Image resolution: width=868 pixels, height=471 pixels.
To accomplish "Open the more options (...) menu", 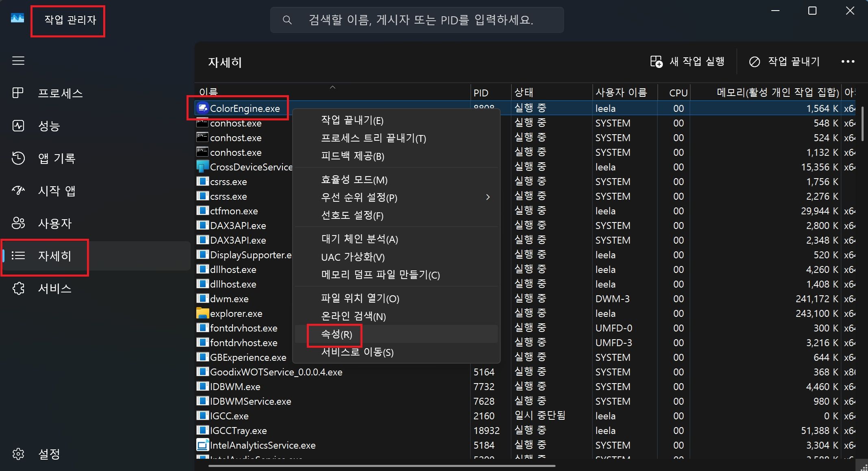I will coord(848,61).
